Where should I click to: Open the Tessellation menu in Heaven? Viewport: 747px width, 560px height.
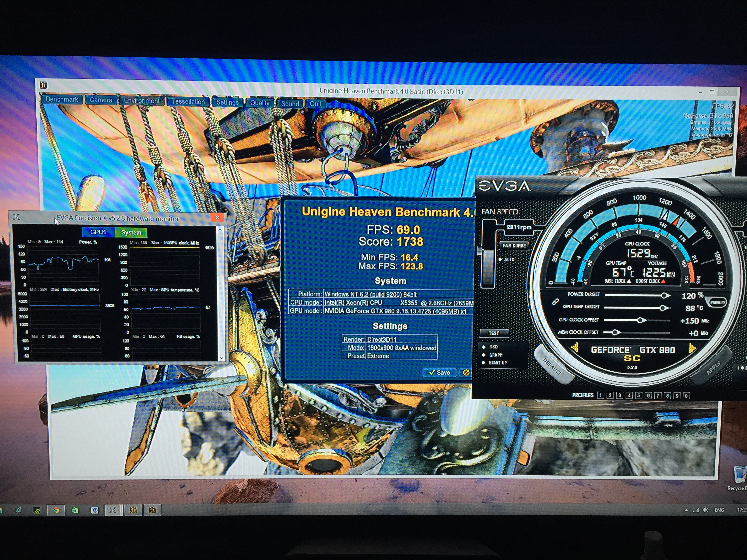188,102
